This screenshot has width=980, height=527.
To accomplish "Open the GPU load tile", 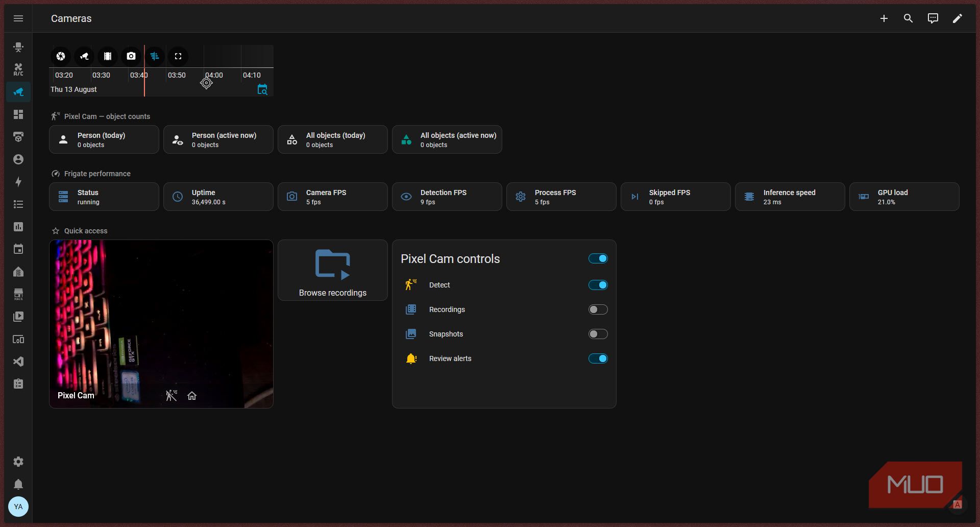I will [x=904, y=197].
